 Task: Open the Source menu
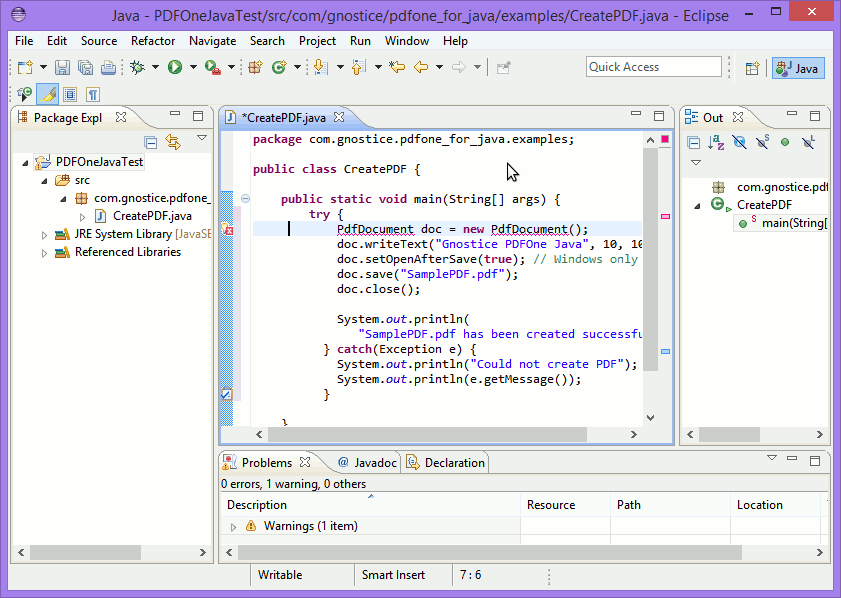click(99, 41)
